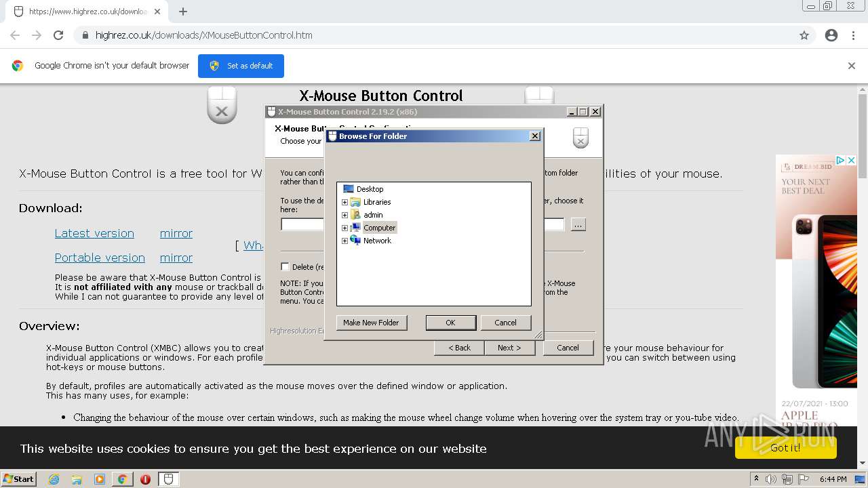Click the Chrome address bar

(x=434, y=35)
